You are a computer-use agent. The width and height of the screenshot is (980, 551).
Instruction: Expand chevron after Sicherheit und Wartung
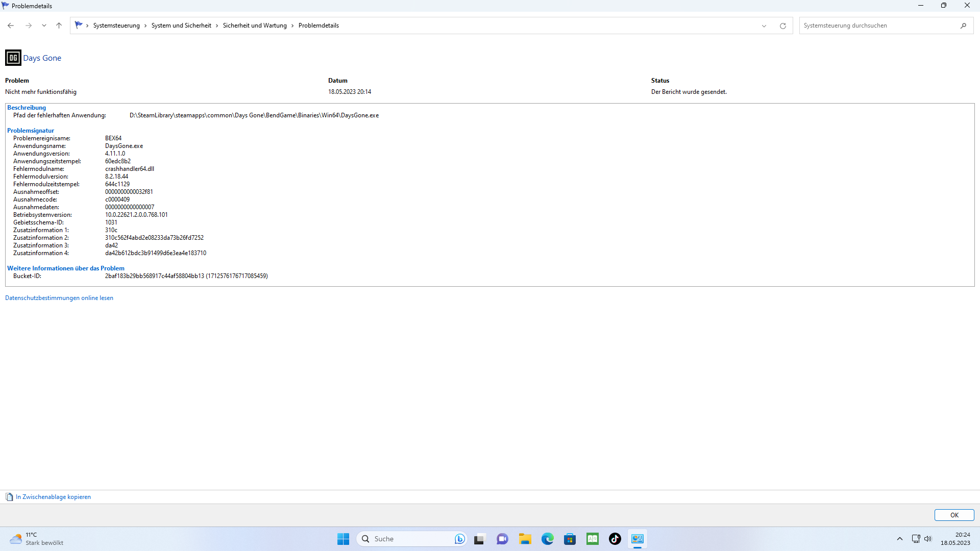[292, 26]
